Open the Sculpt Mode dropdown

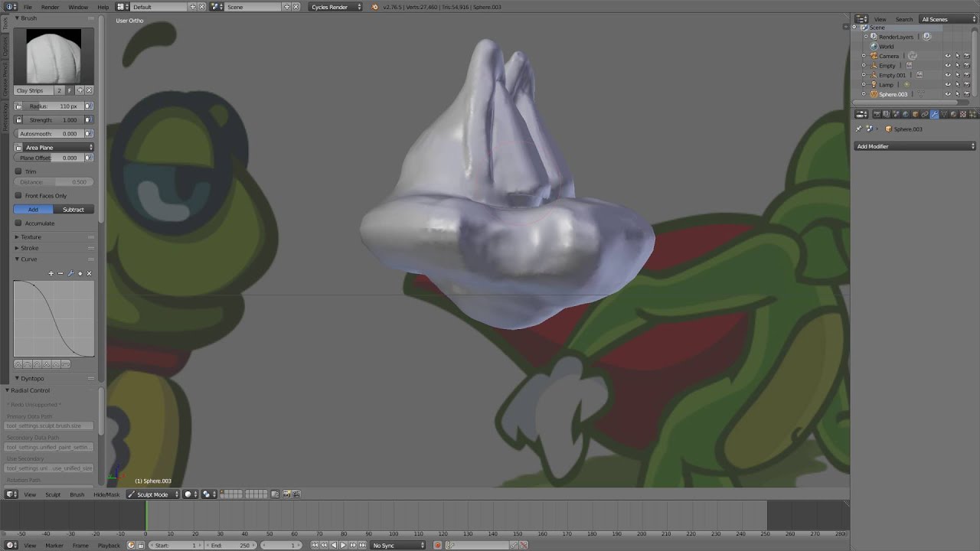click(x=152, y=494)
